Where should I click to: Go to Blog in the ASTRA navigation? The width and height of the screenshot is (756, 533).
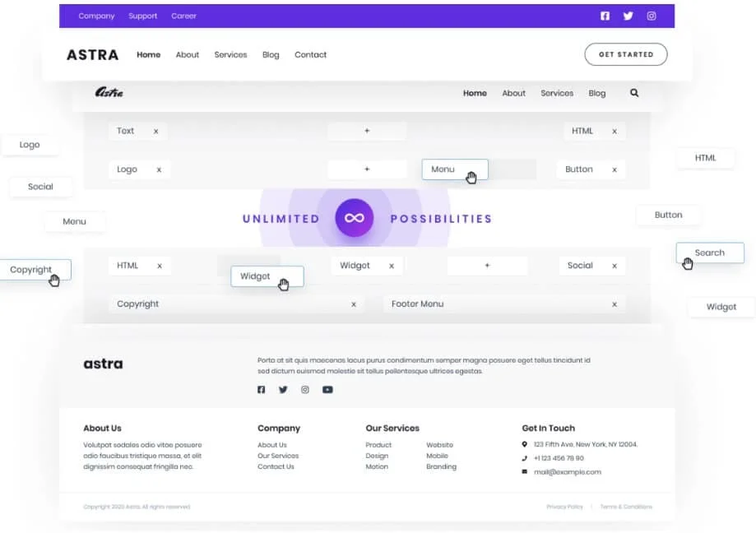pos(271,55)
